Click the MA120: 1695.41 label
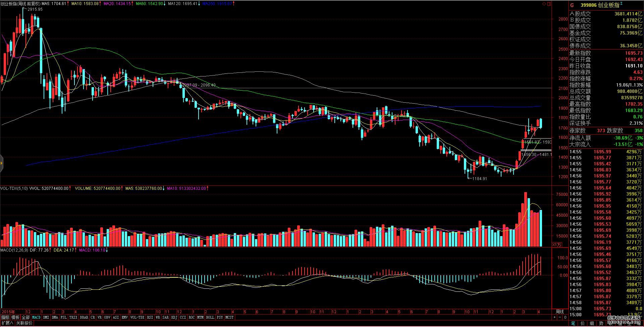This screenshot has height=327, width=644. 182,4
